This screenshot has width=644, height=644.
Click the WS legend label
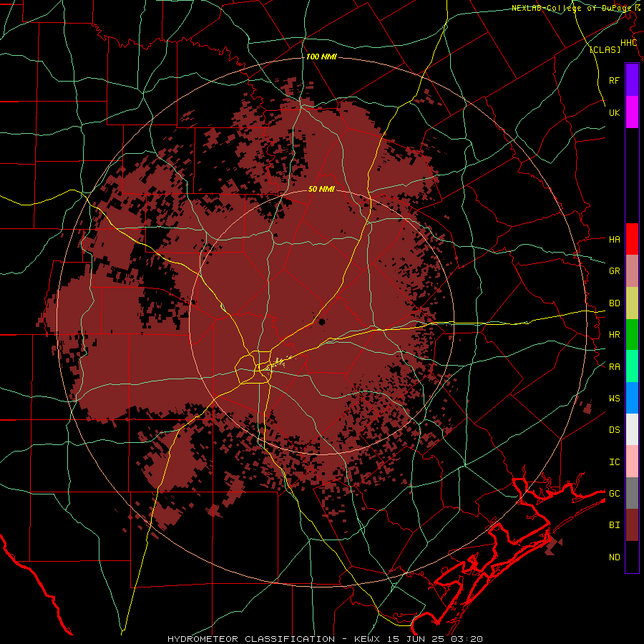(x=615, y=398)
